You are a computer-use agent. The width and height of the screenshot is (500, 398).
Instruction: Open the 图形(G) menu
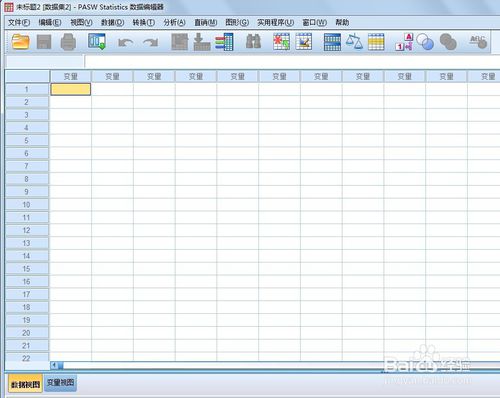pos(237,22)
